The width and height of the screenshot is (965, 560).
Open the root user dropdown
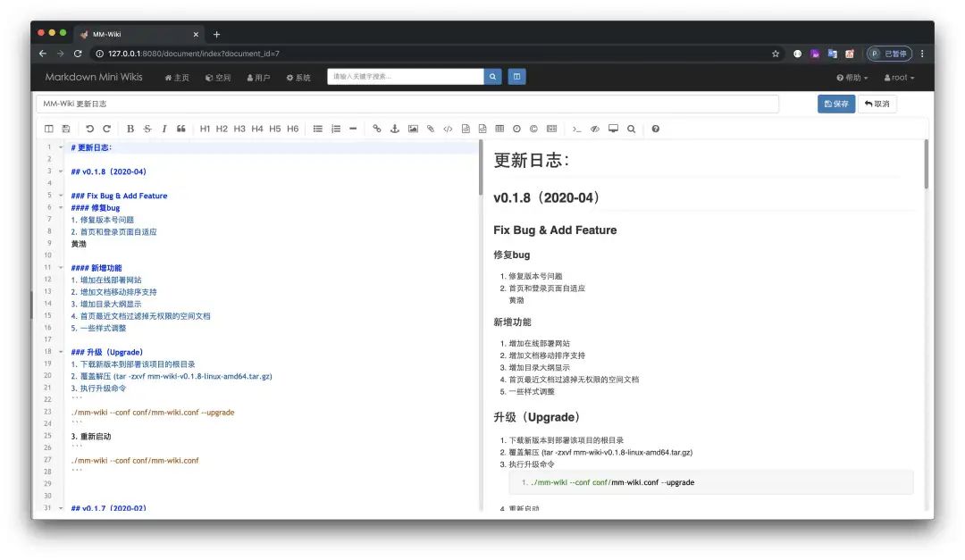[x=899, y=78]
